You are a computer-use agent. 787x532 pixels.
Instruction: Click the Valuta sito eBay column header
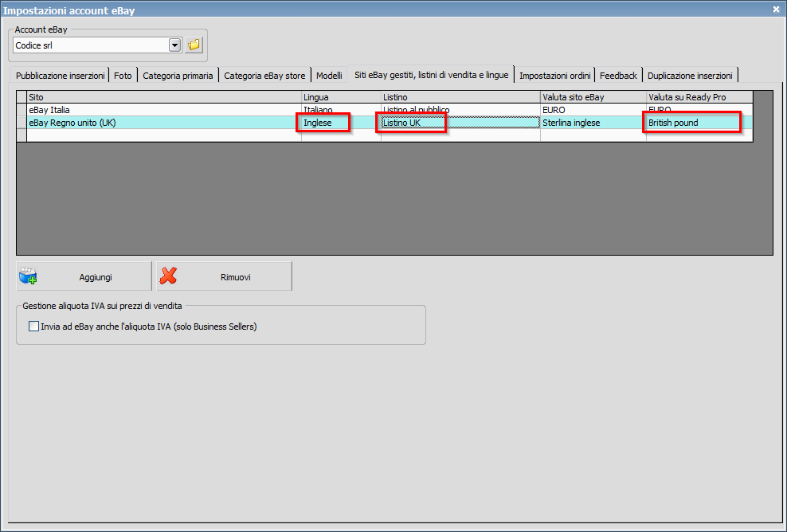(593, 97)
